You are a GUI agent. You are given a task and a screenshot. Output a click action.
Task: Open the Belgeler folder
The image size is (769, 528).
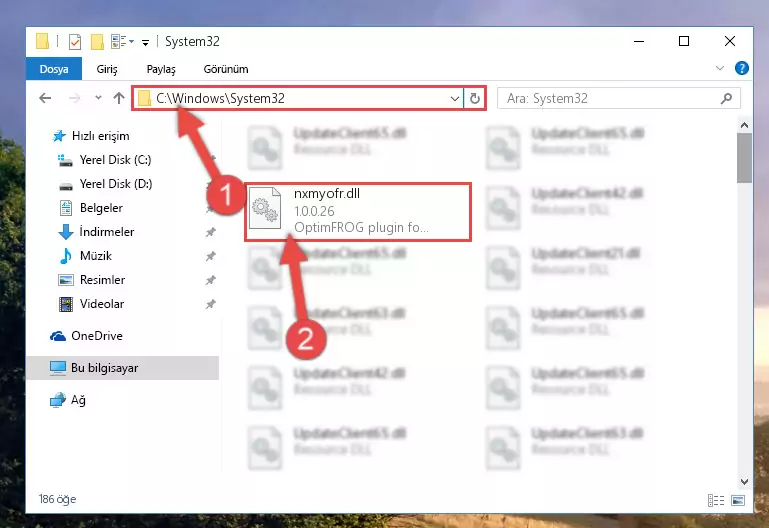click(101, 208)
